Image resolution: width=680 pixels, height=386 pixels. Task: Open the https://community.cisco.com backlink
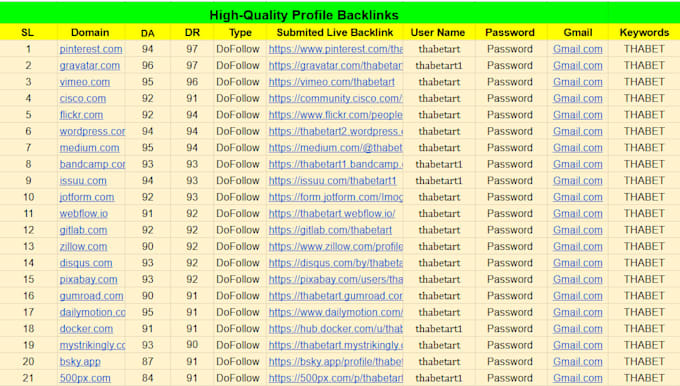(x=336, y=98)
